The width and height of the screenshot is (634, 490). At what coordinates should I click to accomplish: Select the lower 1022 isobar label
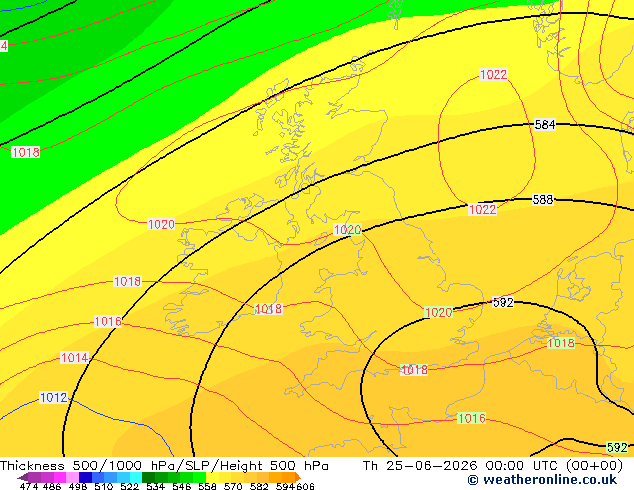tap(482, 209)
